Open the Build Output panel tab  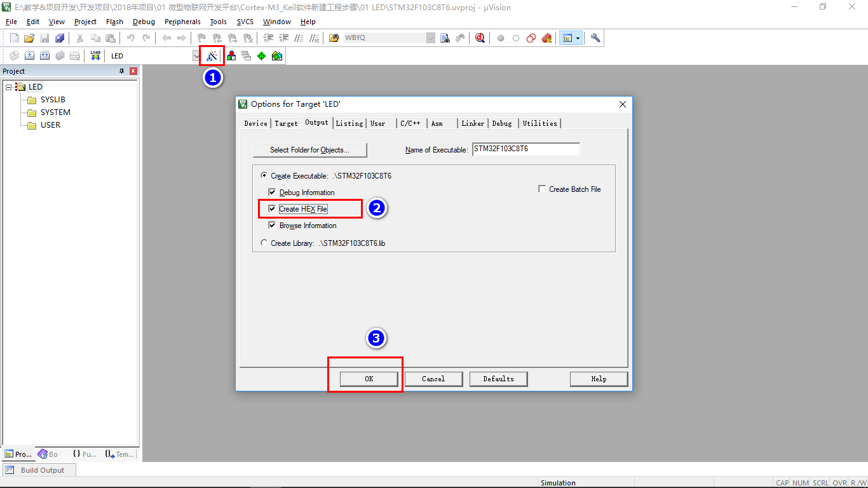(39, 470)
